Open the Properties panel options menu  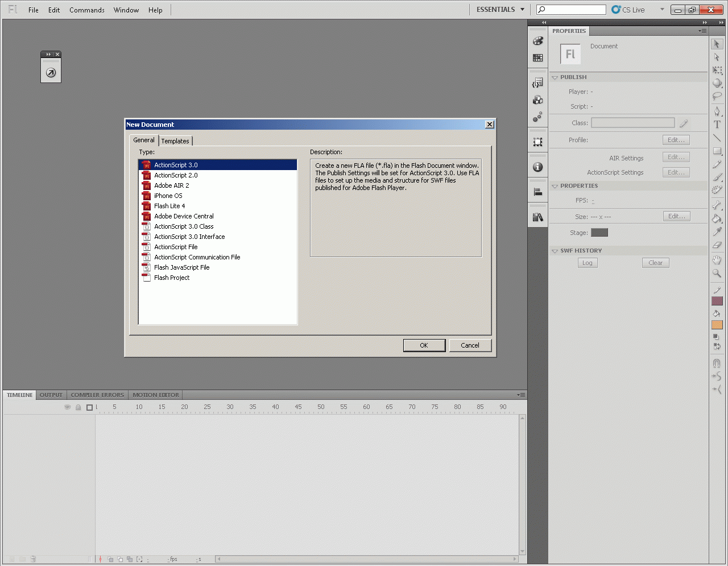coord(702,31)
